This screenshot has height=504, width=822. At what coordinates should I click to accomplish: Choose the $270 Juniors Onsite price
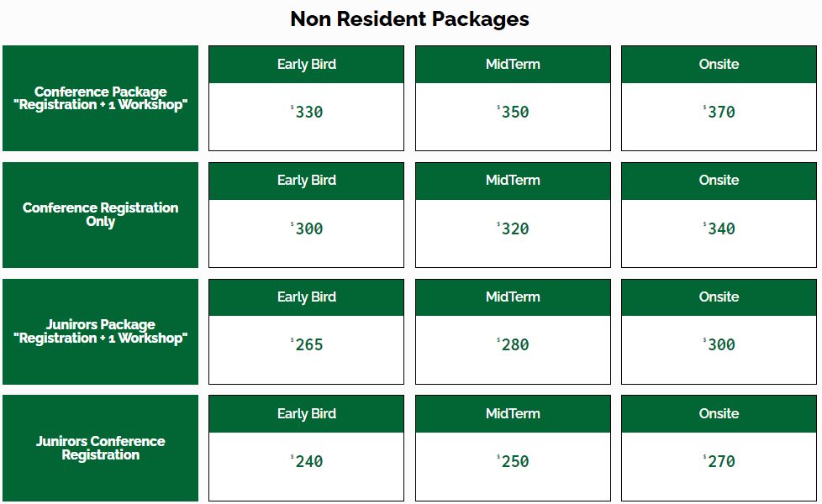[x=719, y=462]
